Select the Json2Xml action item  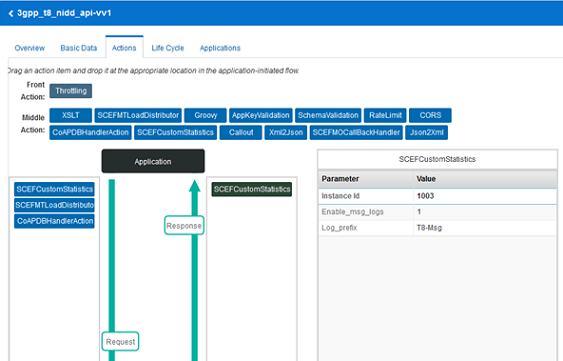pyautogui.click(x=427, y=133)
